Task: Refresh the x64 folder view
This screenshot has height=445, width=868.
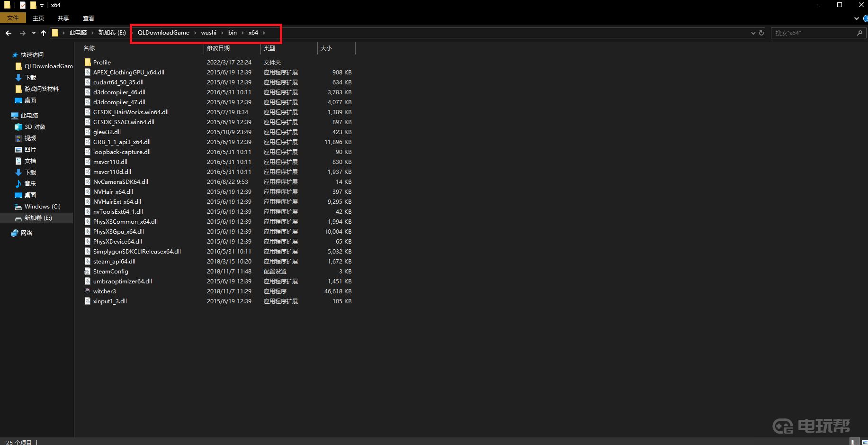Action: (x=761, y=33)
